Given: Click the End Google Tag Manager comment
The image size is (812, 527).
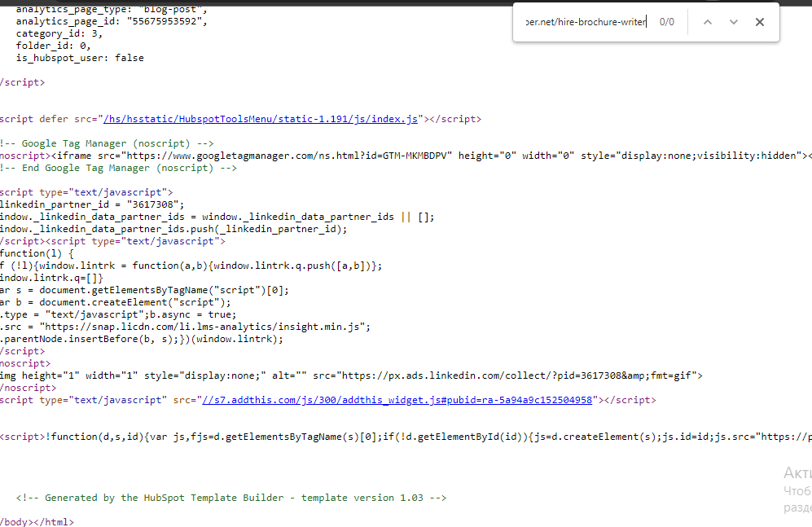Looking at the screenshot, I should (x=118, y=168).
